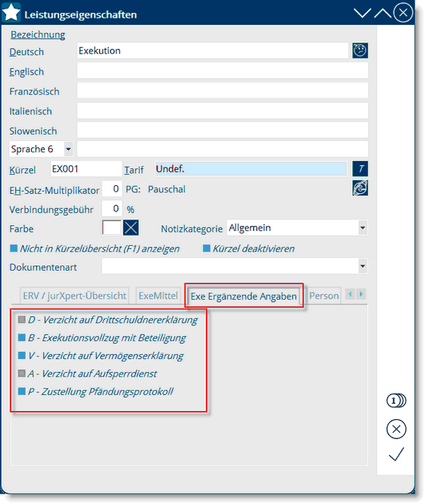This screenshot has height=504, width=425.
Task: Enable 'Kürzel deaktivieren' checkbox
Action: [206, 248]
